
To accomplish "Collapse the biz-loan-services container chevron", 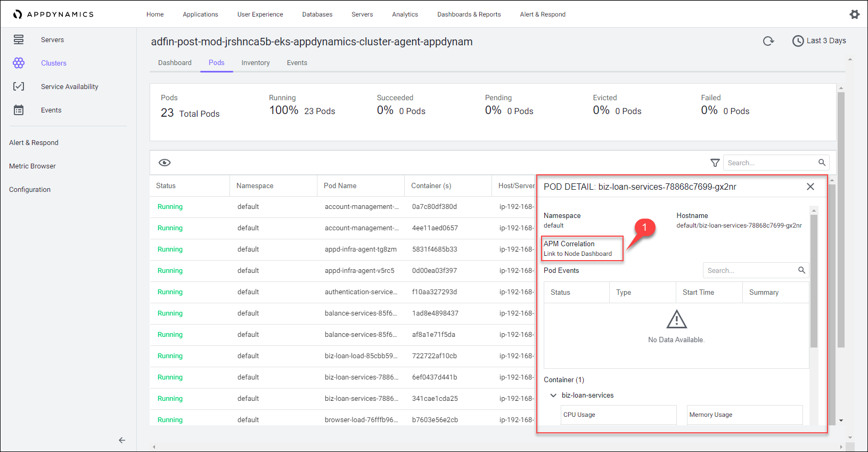I will click(553, 396).
